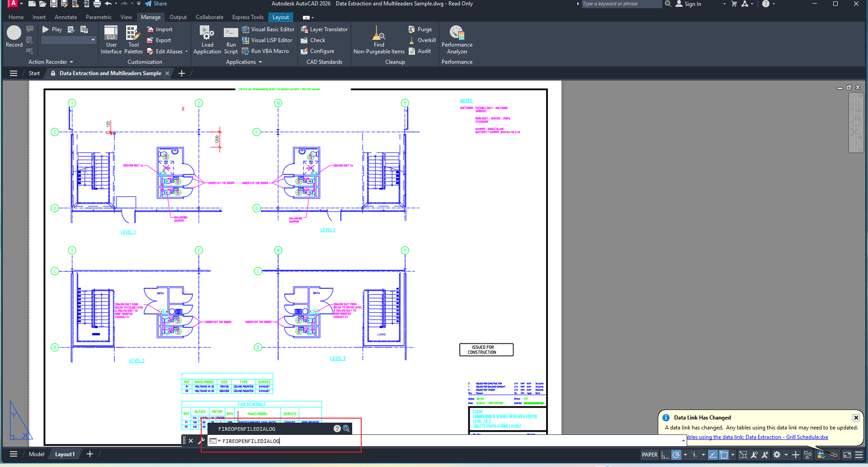The height and width of the screenshot is (467, 868).
Task: Add a new layout with plus button
Action: pos(90,454)
